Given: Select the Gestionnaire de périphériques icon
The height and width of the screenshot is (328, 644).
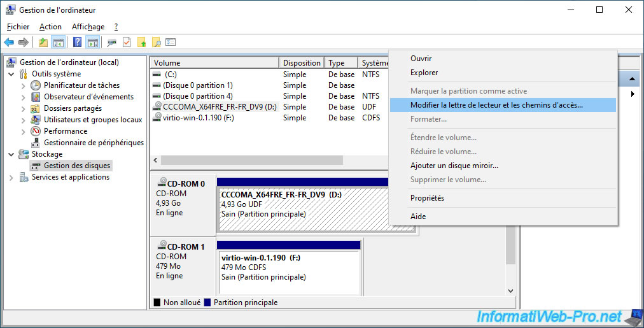Looking at the screenshot, I should pyautogui.click(x=36, y=143).
